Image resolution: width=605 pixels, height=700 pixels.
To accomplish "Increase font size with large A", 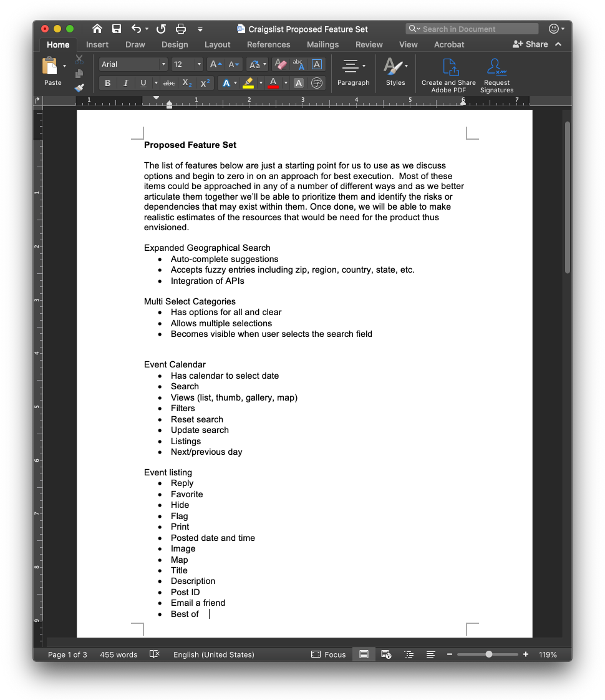I will click(x=216, y=64).
